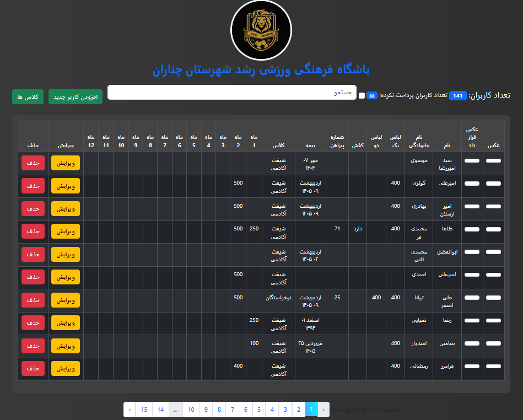The width and height of the screenshot is (523, 420).
Task: Remove the امیر ارسلان بهادری row
Action: coord(33,209)
